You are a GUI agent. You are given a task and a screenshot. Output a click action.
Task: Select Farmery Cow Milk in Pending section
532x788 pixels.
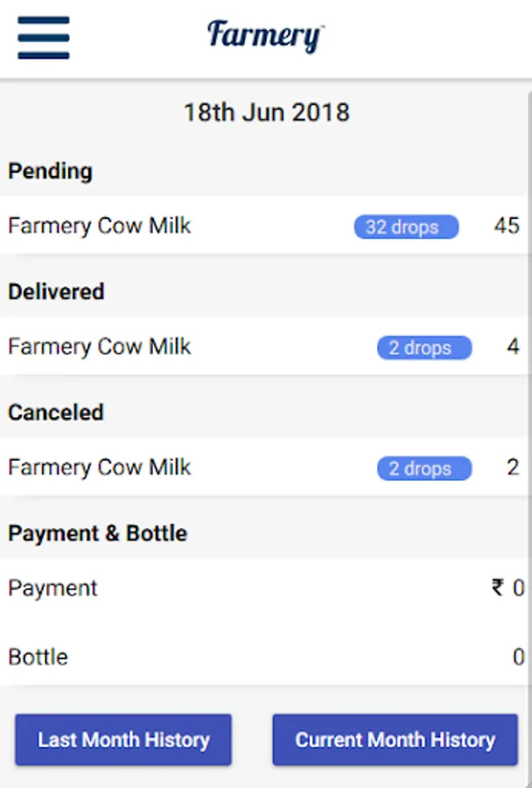pos(100,226)
